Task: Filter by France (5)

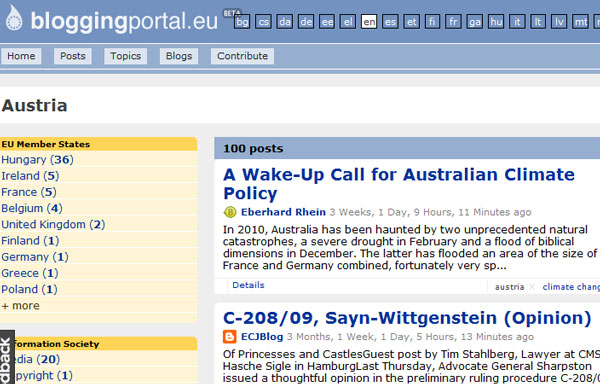Action: point(29,192)
